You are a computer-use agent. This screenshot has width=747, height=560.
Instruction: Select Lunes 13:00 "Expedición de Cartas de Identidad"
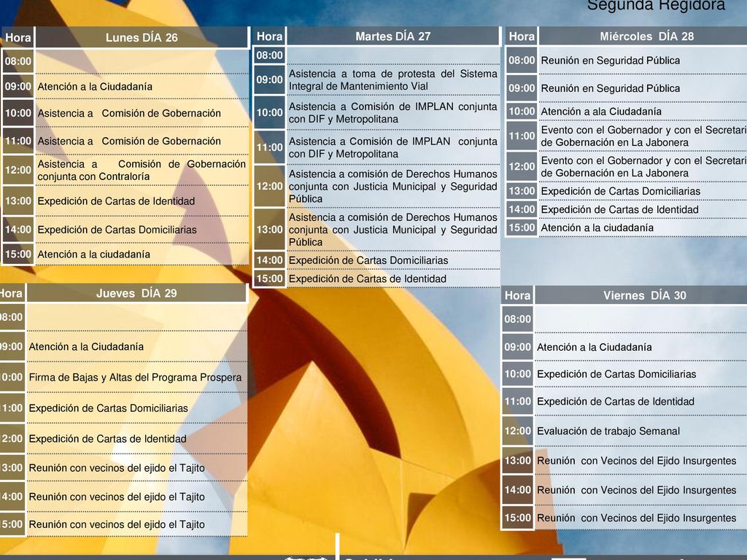click(142, 201)
